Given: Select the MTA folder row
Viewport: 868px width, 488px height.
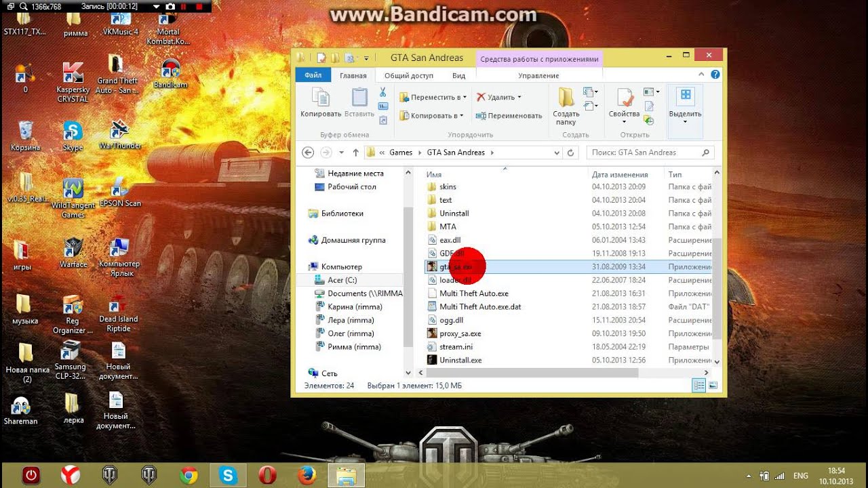Looking at the screenshot, I should pyautogui.click(x=568, y=226).
